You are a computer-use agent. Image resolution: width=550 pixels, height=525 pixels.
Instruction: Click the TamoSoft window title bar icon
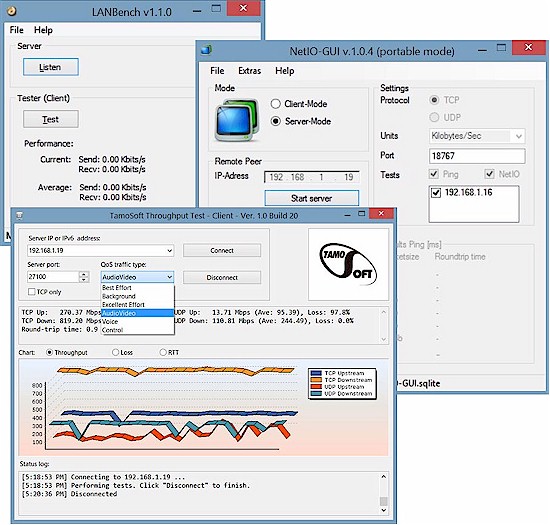coord(20,215)
